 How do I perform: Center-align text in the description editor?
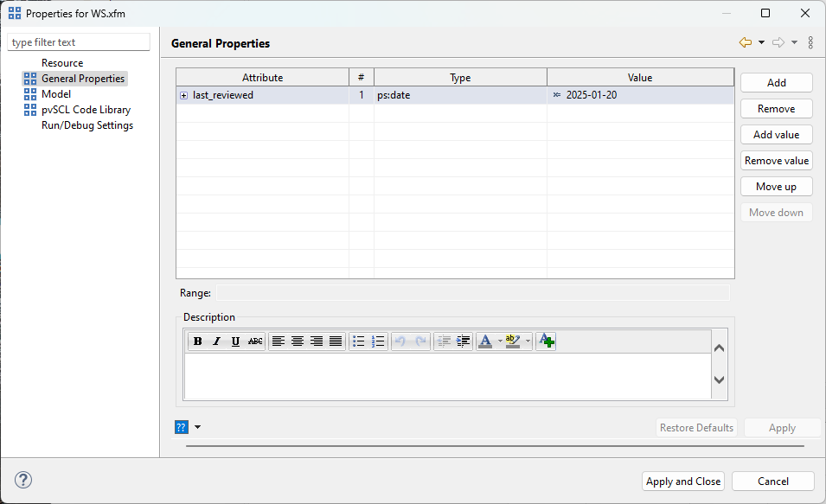click(x=298, y=341)
